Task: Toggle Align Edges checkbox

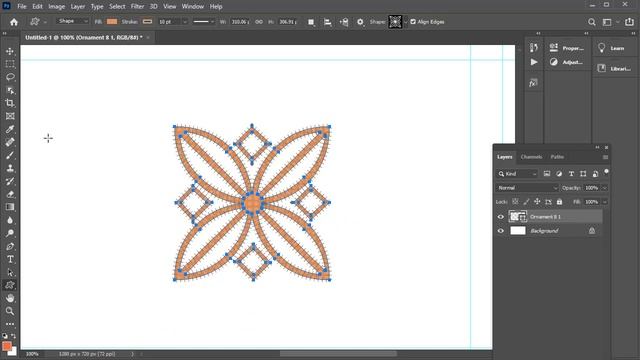Action: click(x=413, y=22)
